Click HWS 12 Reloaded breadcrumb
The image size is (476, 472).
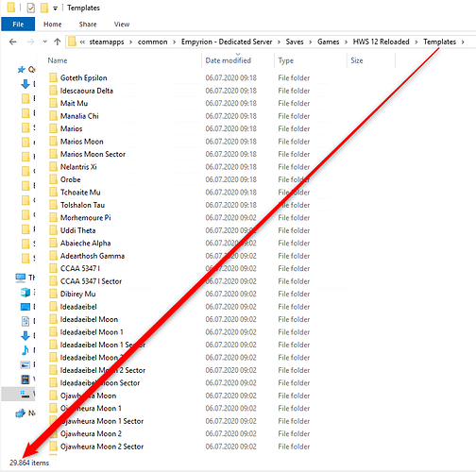coord(381,42)
